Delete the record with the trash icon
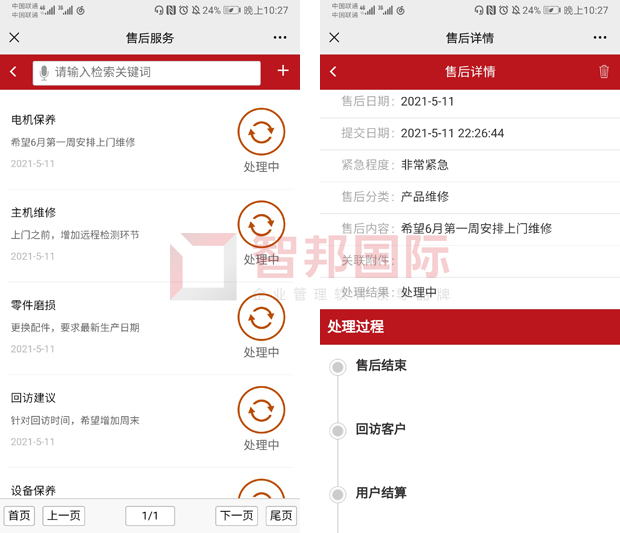 pos(604,72)
